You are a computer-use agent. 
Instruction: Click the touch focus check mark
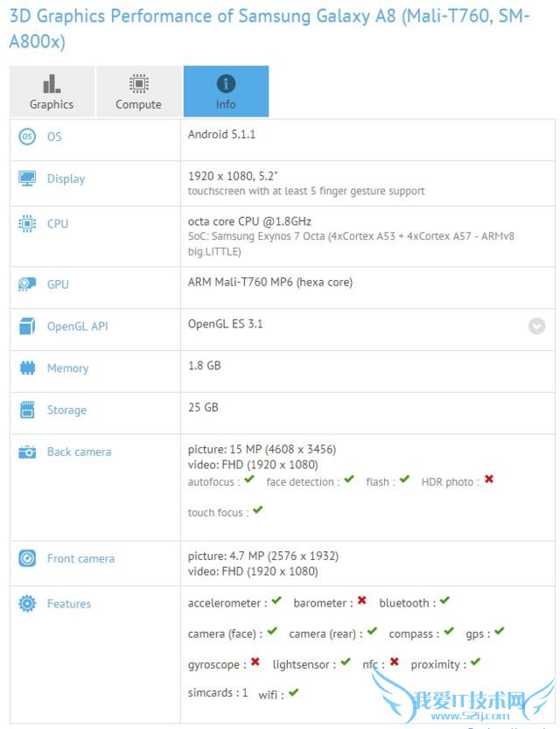(x=258, y=509)
